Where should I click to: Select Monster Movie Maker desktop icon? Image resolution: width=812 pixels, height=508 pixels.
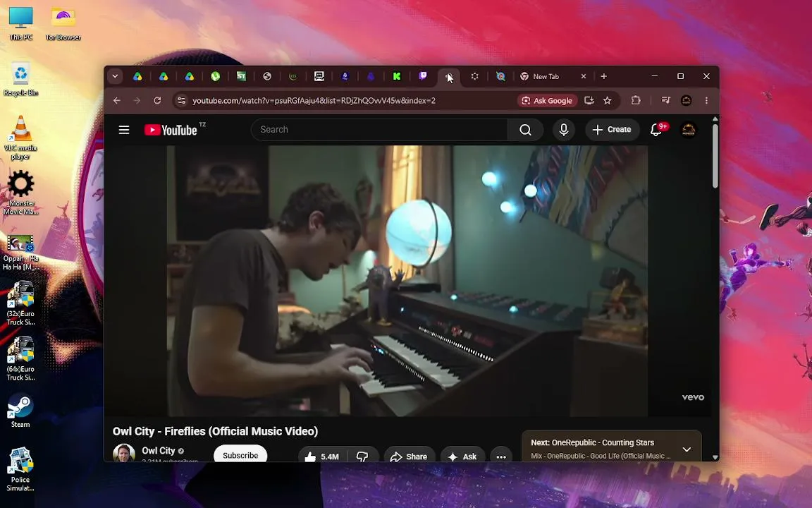[20, 193]
